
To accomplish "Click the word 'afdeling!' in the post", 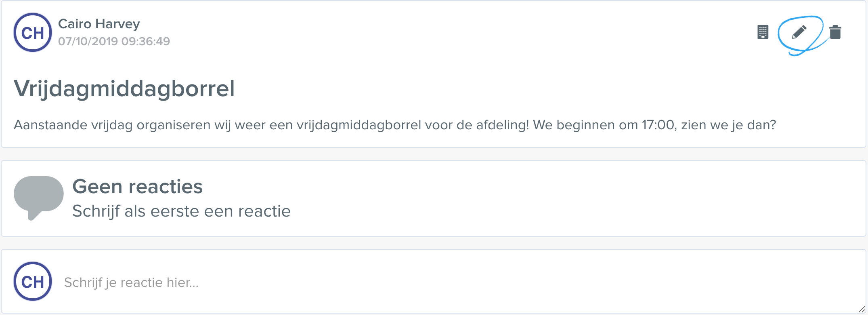I will [503, 125].
